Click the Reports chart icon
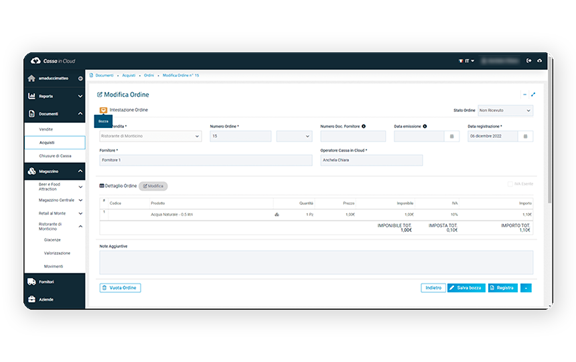The height and width of the screenshot is (362, 576). coord(32,96)
